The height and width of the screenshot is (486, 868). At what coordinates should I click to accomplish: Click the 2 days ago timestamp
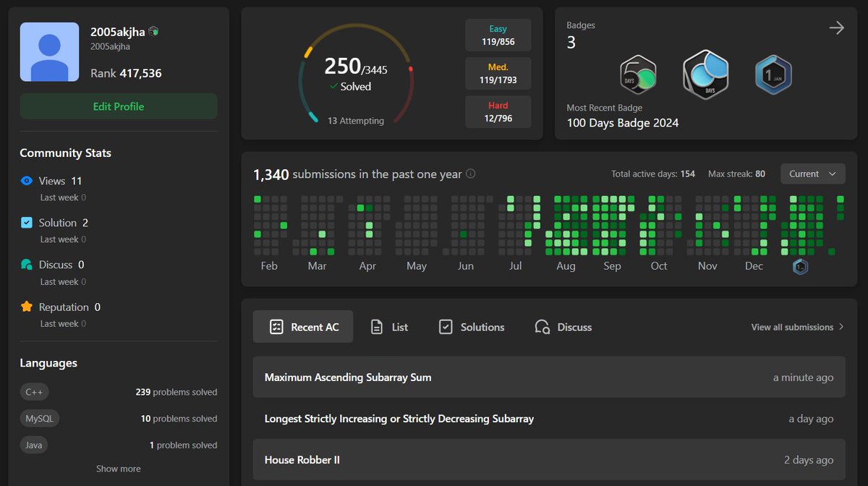pyautogui.click(x=809, y=460)
